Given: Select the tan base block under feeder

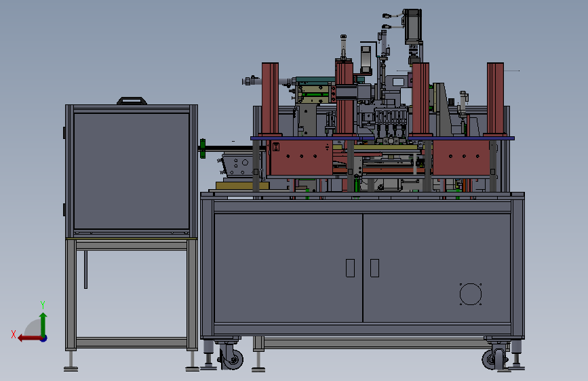Looking at the screenshot, I should coord(242,186).
